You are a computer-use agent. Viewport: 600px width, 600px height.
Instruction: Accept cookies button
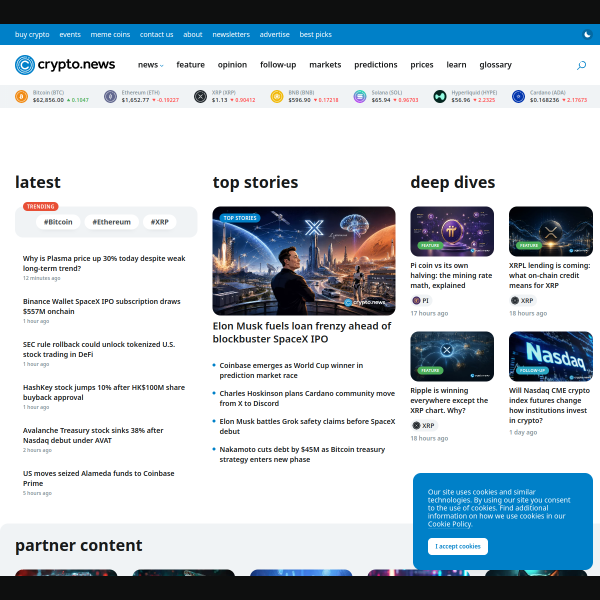[458, 546]
